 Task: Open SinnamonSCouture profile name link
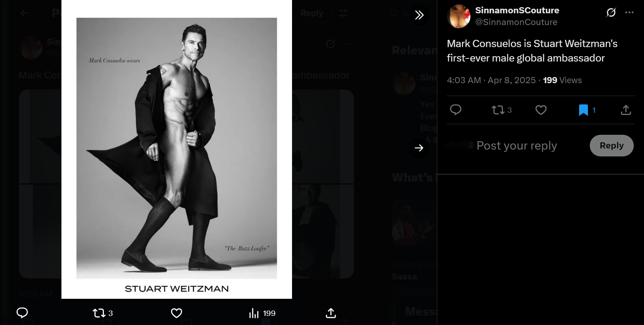point(517,11)
